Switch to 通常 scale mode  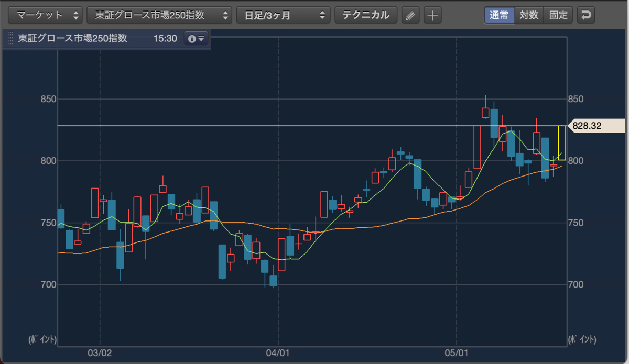(499, 15)
